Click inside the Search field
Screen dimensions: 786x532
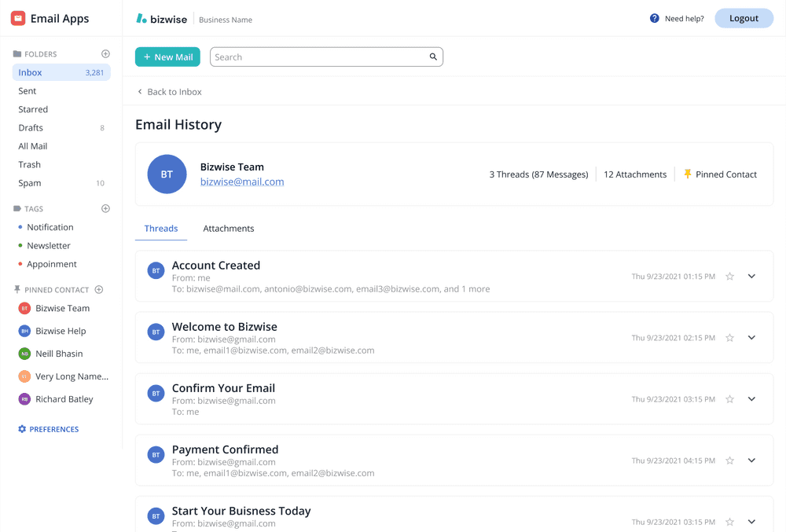(x=314, y=57)
